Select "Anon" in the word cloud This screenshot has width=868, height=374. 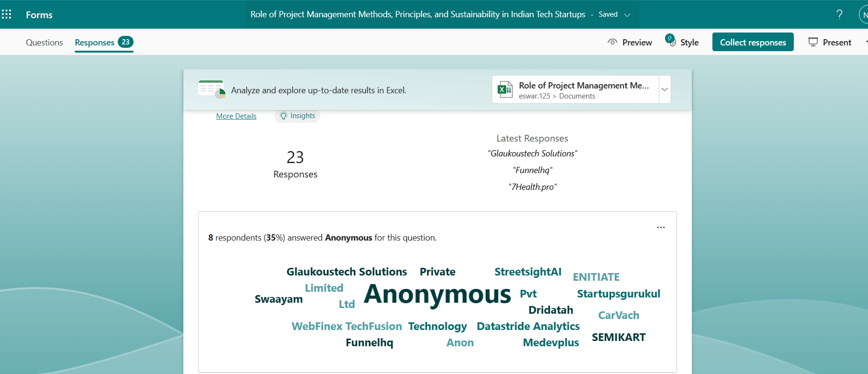click(x=460, y=342)
